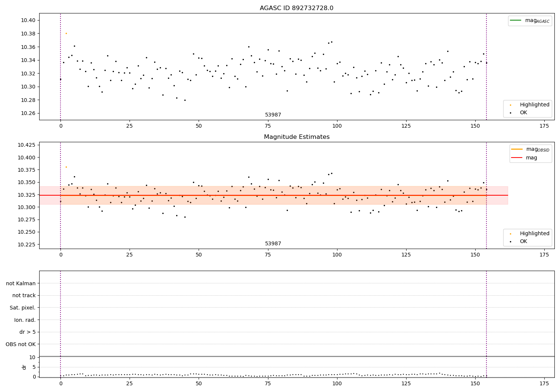Click 'OK' in the Magnitude Estimates legend
Viewport: 560px width, 392px height.
[x=519, y=242]
